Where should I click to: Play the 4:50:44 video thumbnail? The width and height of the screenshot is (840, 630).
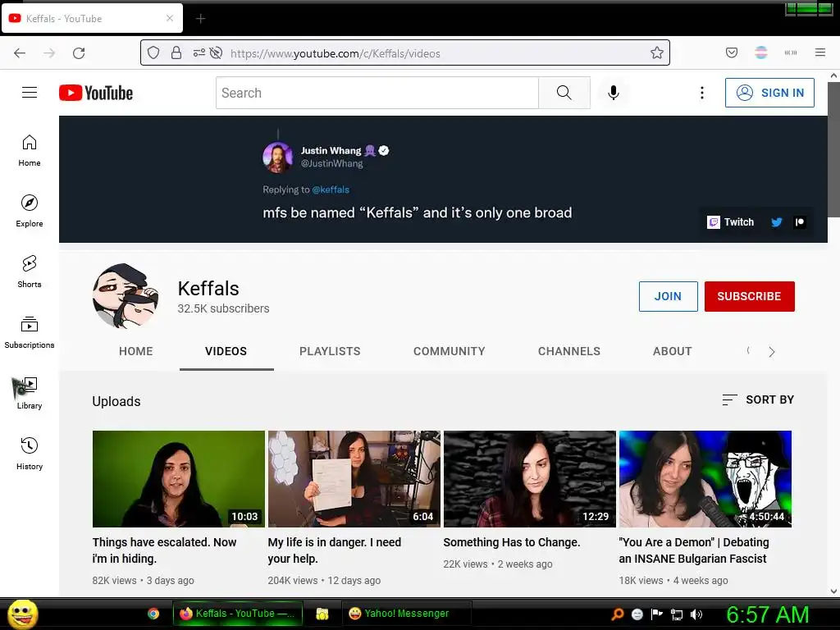705,479
